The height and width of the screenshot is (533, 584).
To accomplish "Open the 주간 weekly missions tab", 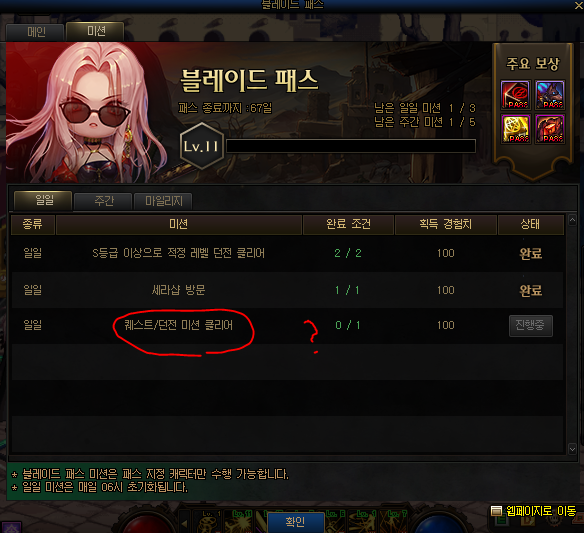I will pos(103,201).
